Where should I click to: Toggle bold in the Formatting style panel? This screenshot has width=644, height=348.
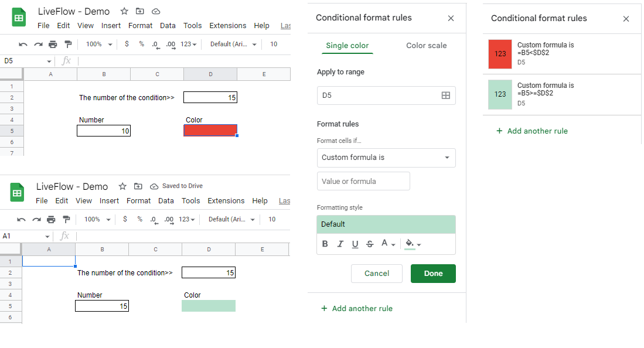[x=325, y=244]
